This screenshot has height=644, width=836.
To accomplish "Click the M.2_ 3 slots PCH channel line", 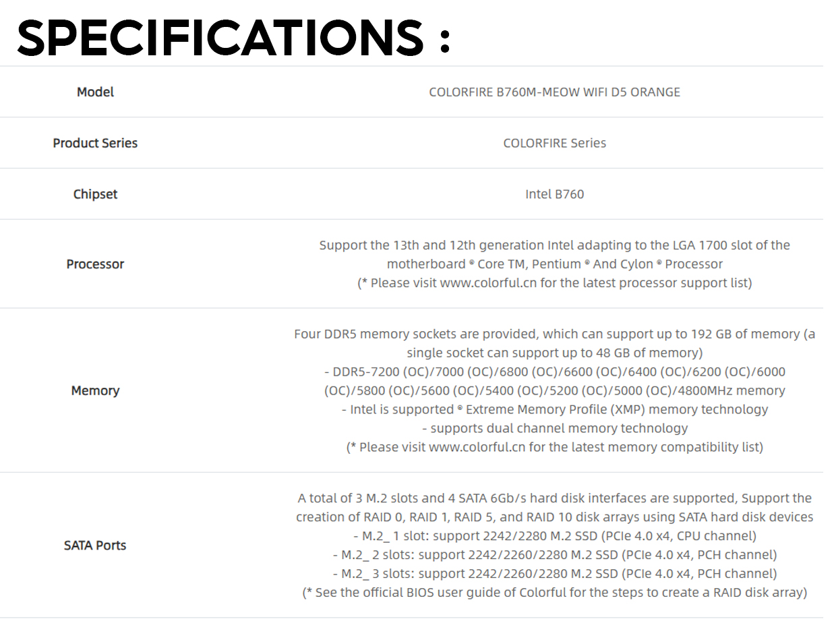I will [x=554, y=574].
